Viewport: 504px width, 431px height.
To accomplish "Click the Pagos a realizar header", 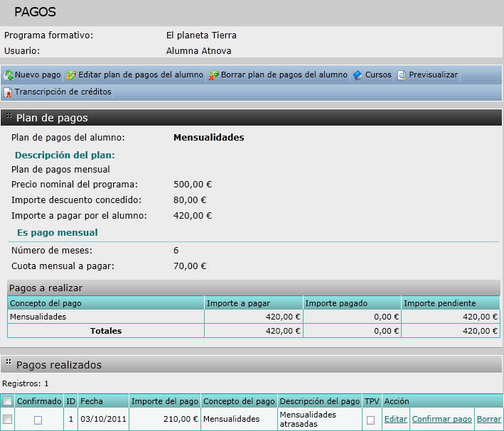I will (254, 288).
